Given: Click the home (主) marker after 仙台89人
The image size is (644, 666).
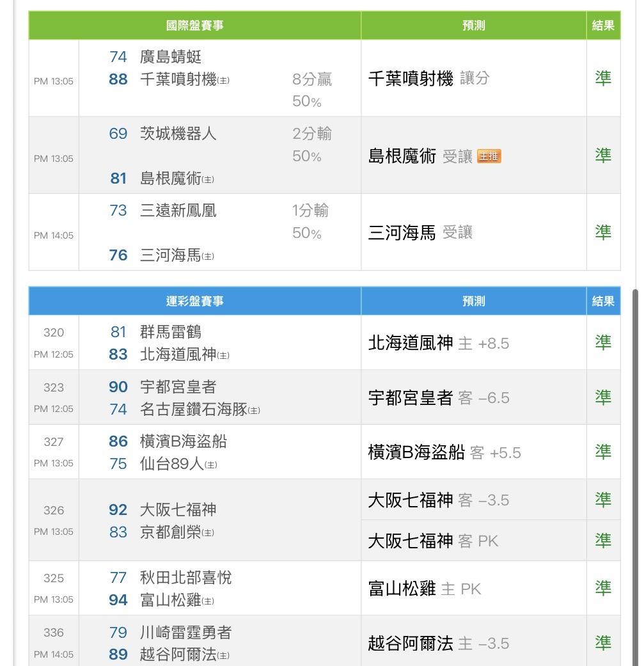Looking at the screenshot, I should pos(210,464).
